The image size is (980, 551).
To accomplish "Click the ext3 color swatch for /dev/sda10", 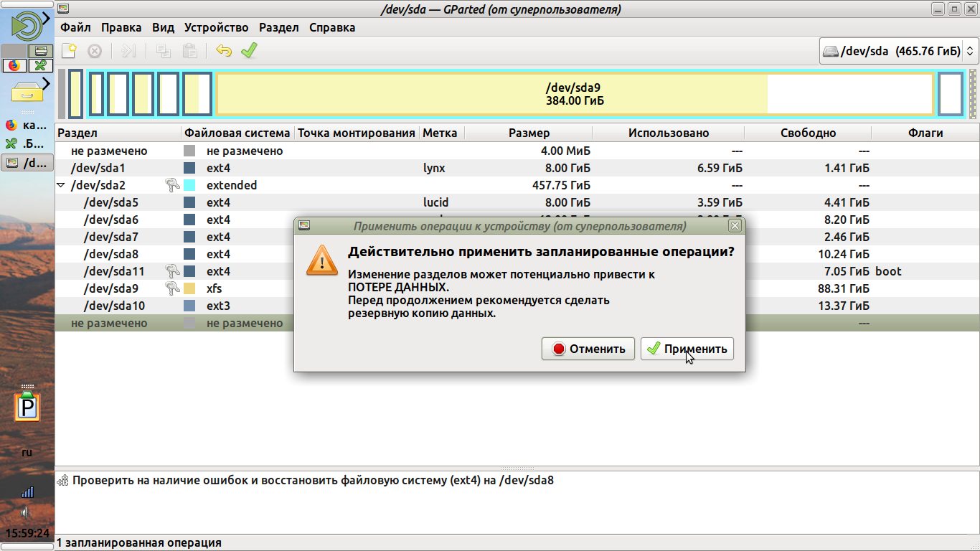I will (x=189, y=306).
